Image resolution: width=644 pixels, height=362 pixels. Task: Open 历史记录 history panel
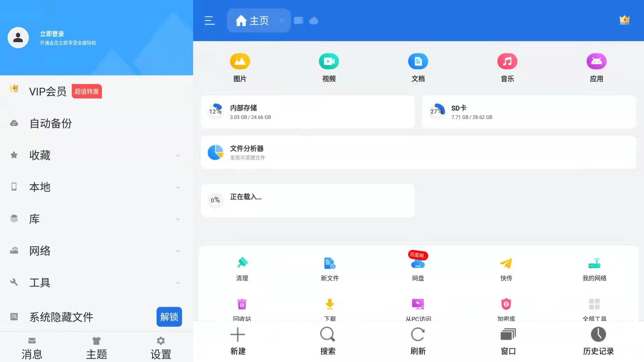(x=598, y=340)
